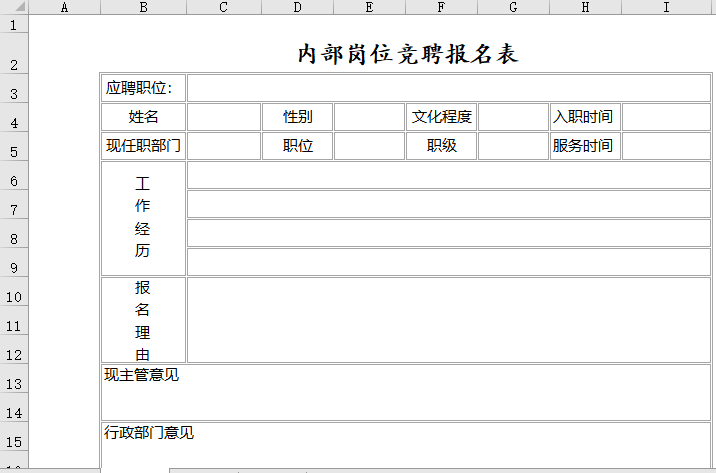
Task: Click the title 内部岗位竞聘报名表
Action: (x=407, y=54)
